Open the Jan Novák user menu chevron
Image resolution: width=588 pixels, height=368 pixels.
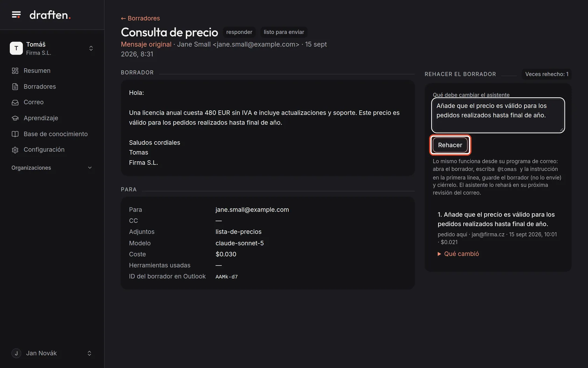pyautogui.click(x=89, y=353)
